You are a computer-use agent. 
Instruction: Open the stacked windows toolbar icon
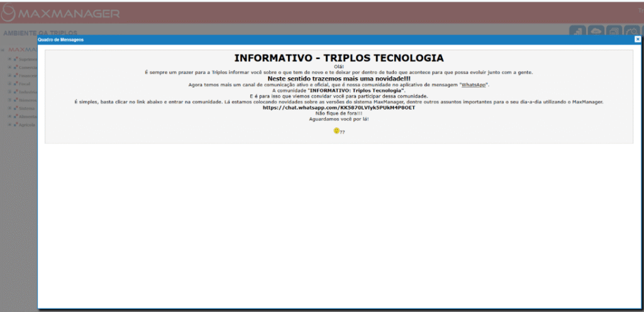(x=614, y=31)
